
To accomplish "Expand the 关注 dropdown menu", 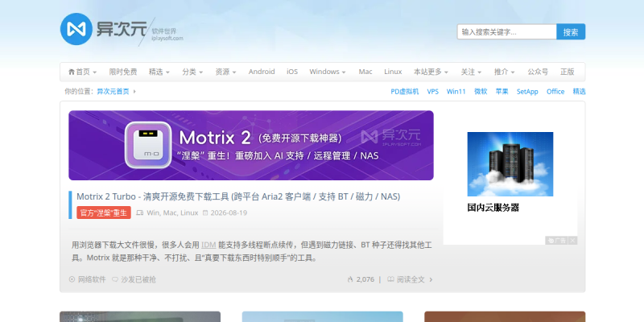I will click(x=479, y=72).
